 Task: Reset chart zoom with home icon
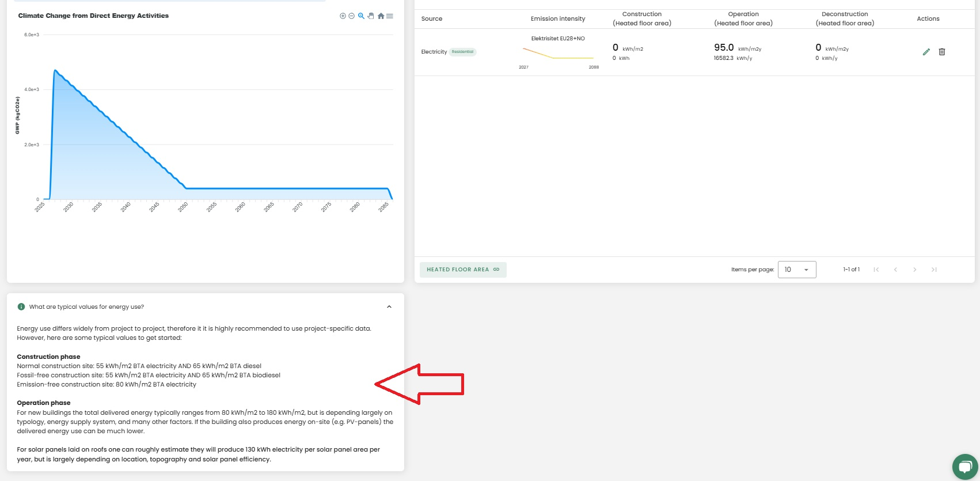point(381,16)
